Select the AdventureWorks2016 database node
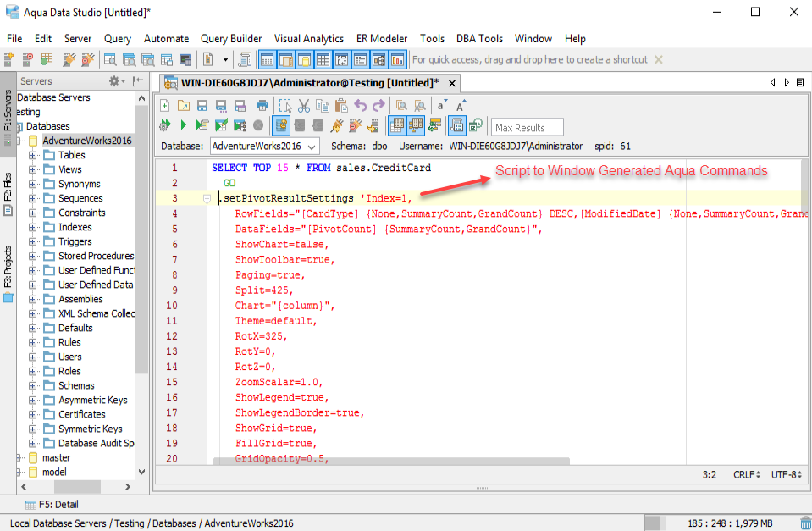 (87, 141)
